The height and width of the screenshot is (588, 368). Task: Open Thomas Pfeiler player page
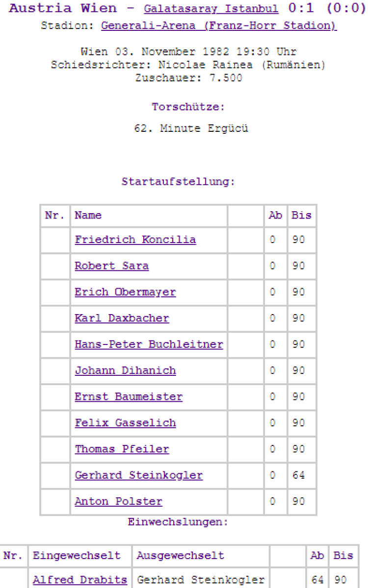point(122,449)
